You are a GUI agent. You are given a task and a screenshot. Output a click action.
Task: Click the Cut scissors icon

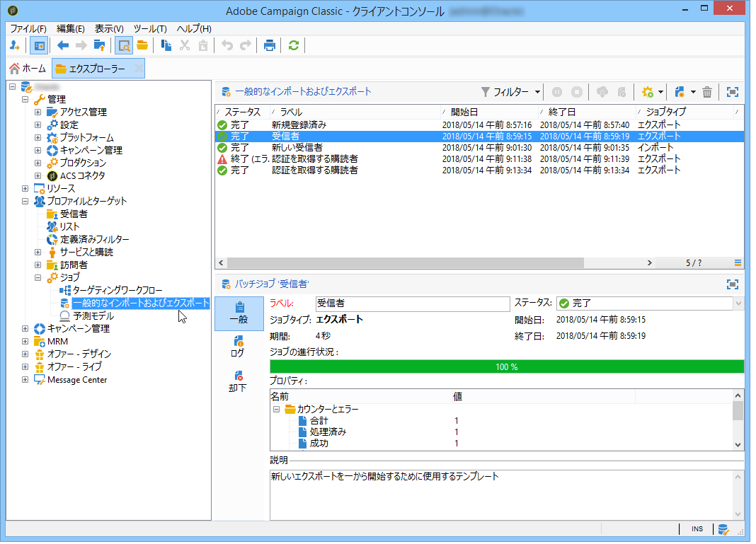pyautogui.click(x=185, y=46)
